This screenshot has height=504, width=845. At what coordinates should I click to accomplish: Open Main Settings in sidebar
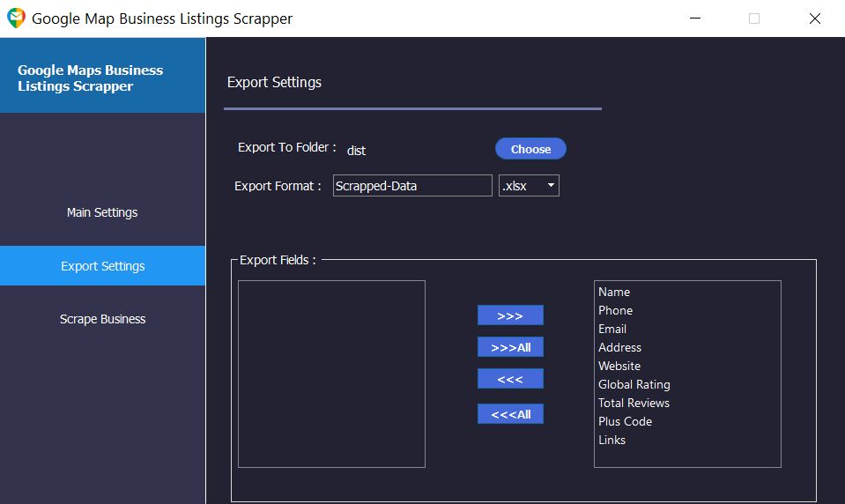coord(102,212)
